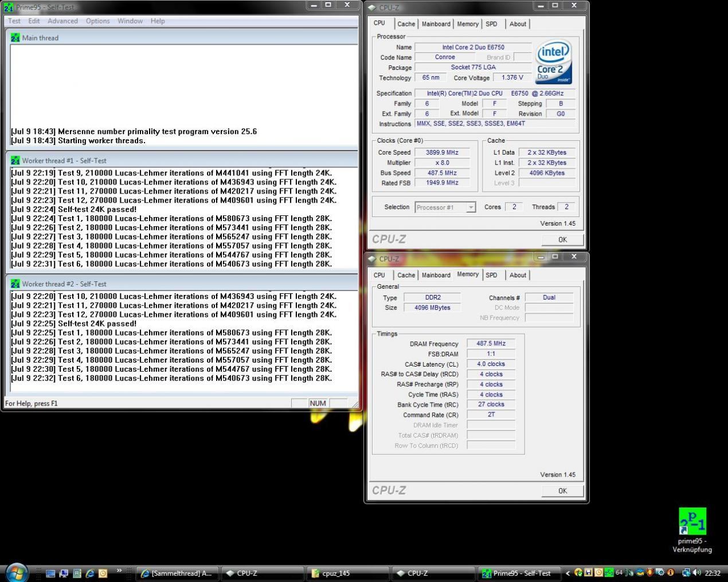This screenshot has height=582, width=728.
Task: Switch to Memory tab in CPU-Z processor window
Action: point(468,24)
